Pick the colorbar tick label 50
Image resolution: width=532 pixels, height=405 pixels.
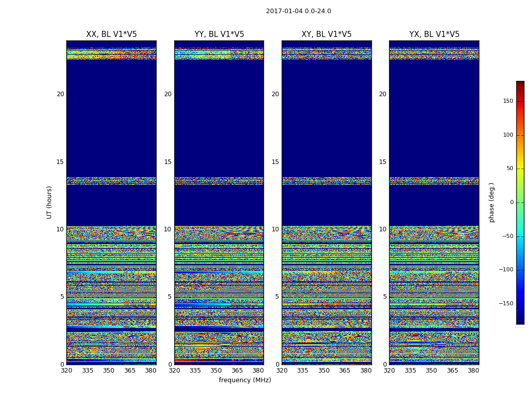pos(510,169)
